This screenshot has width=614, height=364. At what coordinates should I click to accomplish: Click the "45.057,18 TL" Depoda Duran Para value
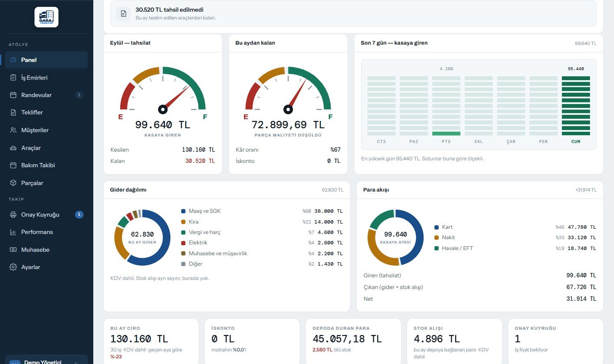[x=347, y=339]
